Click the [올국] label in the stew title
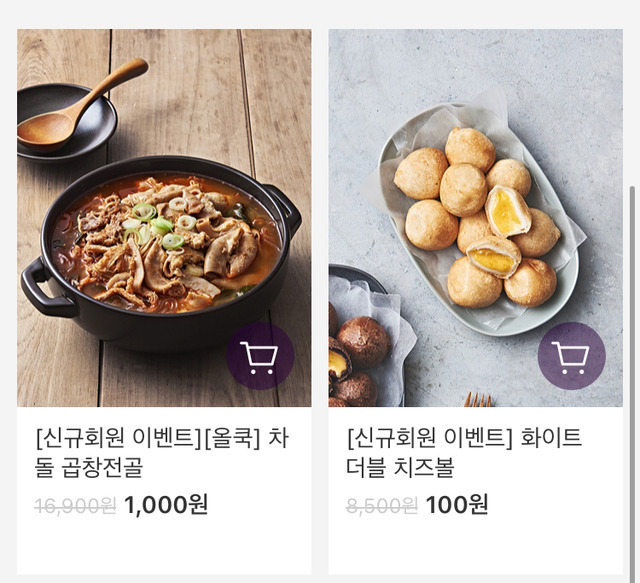 tap(231, 439)
